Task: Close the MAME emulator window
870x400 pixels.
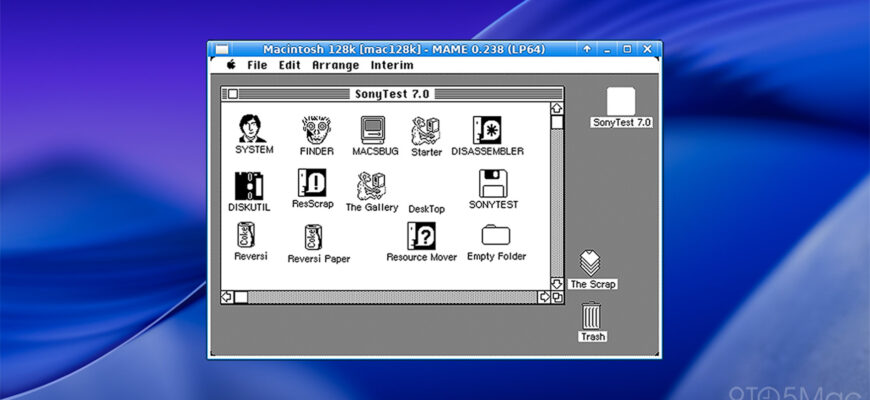Action: [x=647, y=49]
